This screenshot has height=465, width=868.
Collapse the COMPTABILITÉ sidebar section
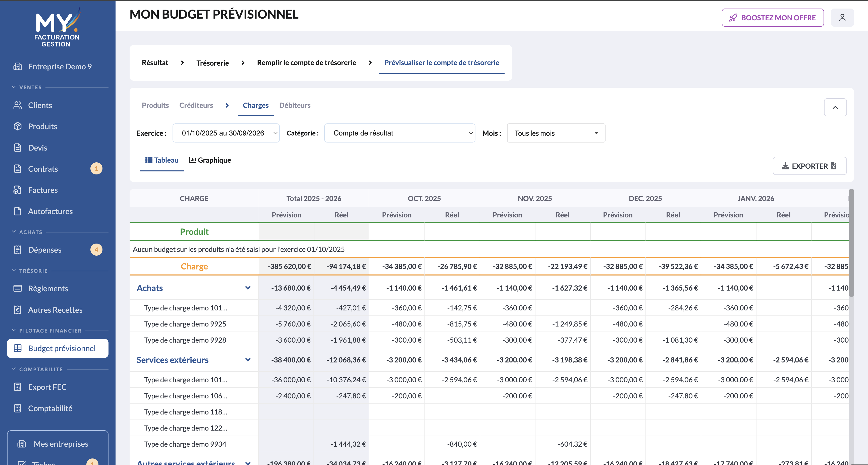14,369
